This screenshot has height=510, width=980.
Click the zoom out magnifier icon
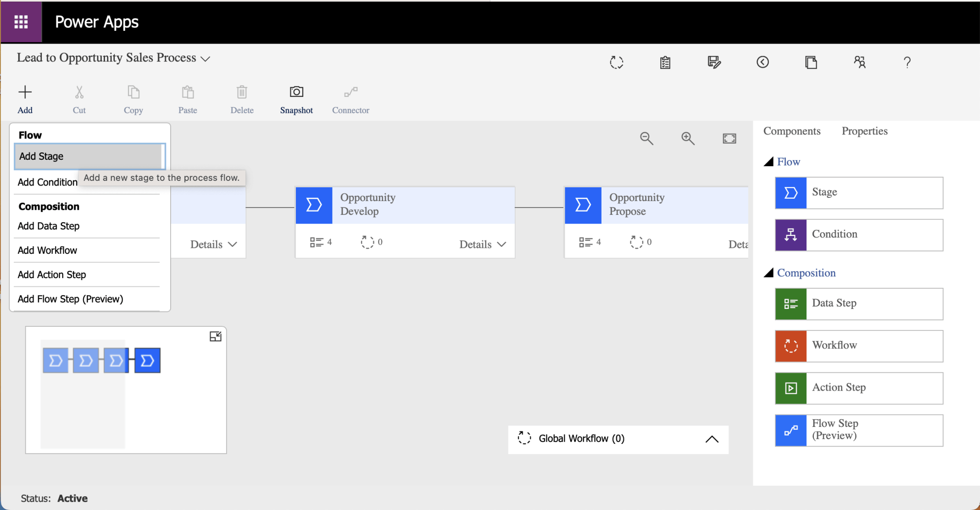coord(646,138)
